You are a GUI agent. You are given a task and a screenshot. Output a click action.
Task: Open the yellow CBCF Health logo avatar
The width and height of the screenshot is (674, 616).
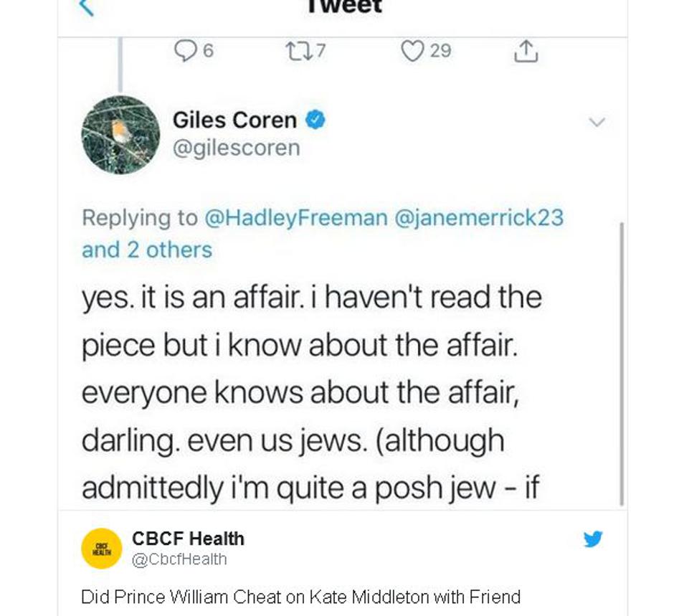101,549
